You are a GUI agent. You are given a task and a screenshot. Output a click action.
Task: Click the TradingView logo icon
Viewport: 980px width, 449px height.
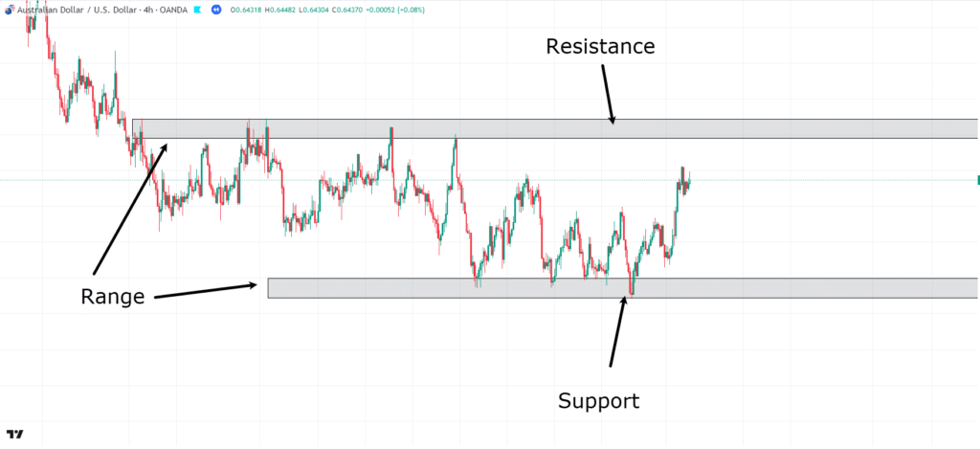tap(19, 435)
